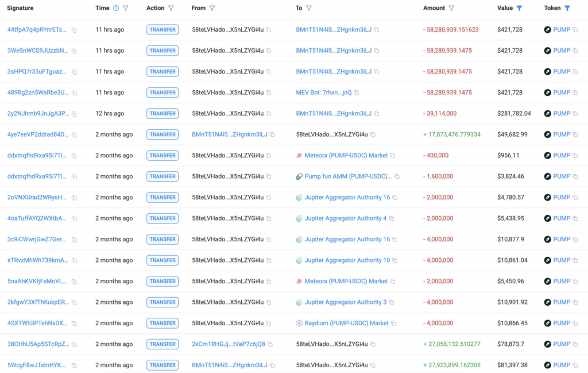
Task: Click value $10,866.45
Action: click(x=513, y=323)
